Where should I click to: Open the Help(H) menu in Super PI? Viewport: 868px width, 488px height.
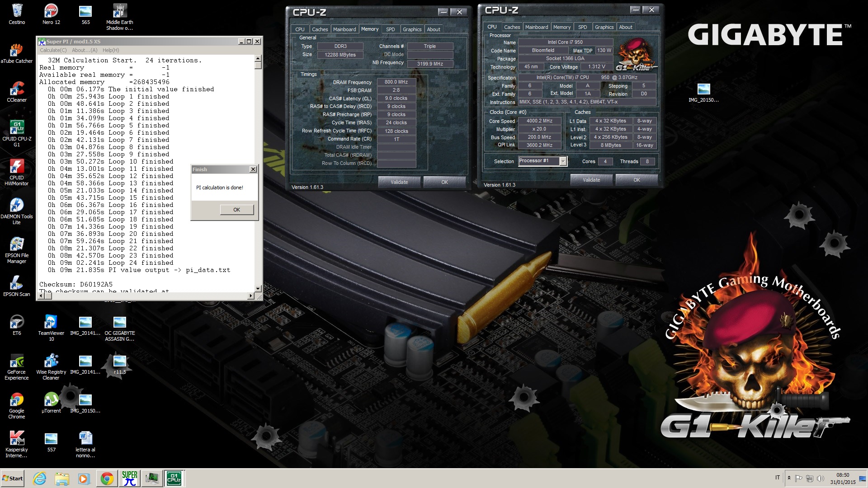(x=111, y=50)
